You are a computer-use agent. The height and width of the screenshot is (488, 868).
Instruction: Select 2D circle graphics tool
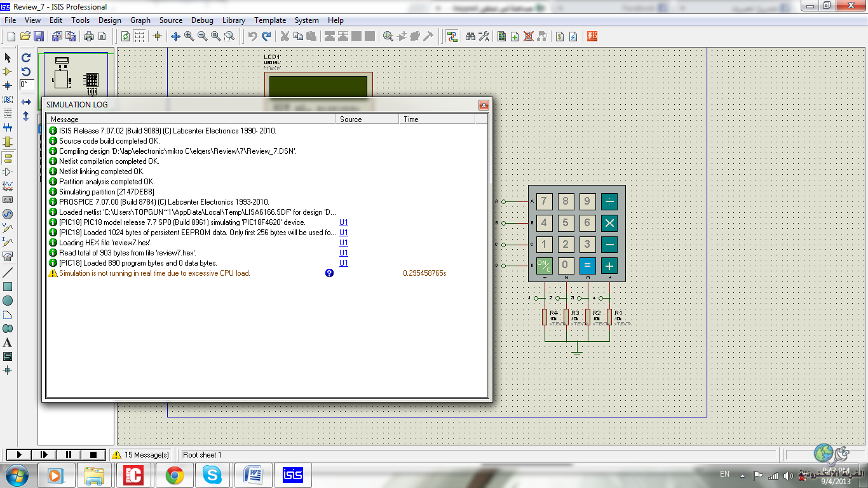point(8,301)
